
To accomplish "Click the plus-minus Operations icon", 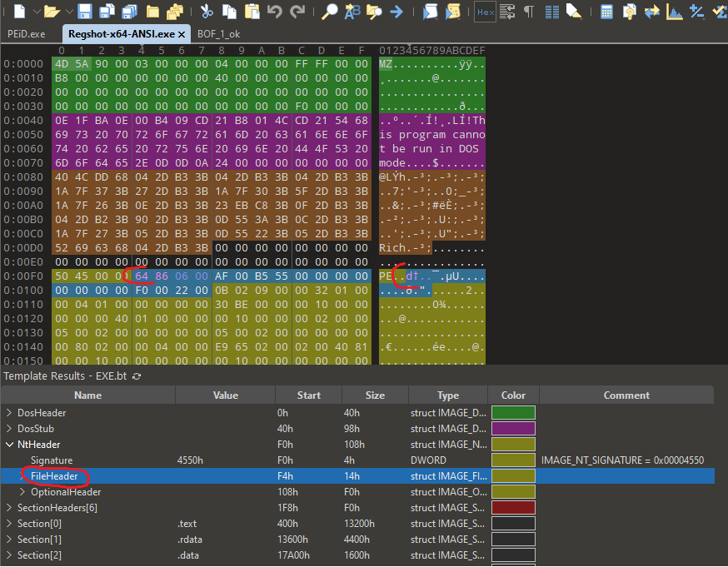I will pos(696,11).
